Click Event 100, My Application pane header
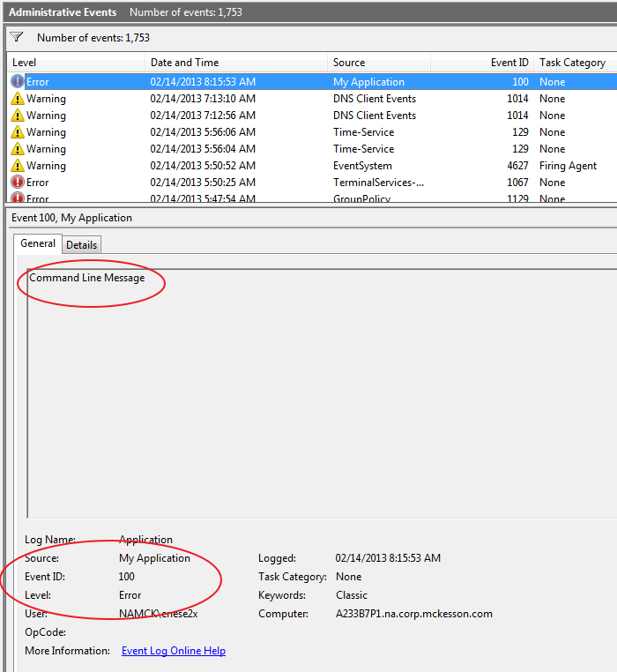Viewport: 617px width, 672px height. pos(71,218)
